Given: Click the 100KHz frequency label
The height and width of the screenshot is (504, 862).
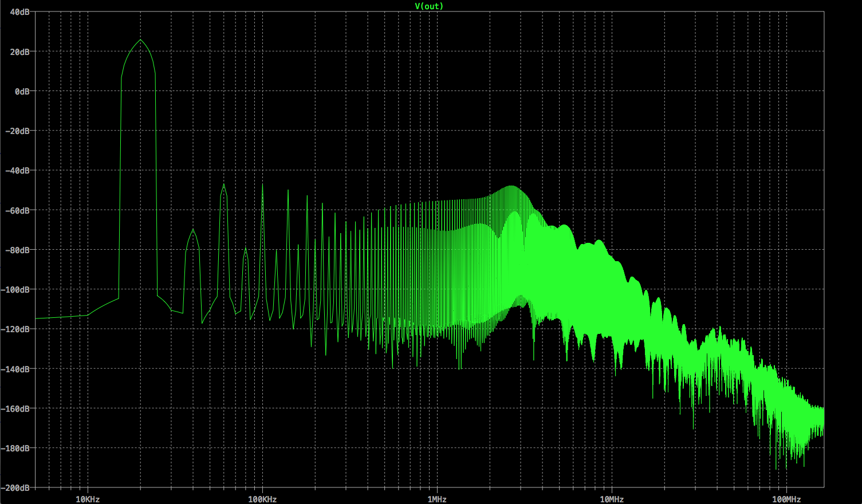Looking at the screenshot, I should pos(262,499).
